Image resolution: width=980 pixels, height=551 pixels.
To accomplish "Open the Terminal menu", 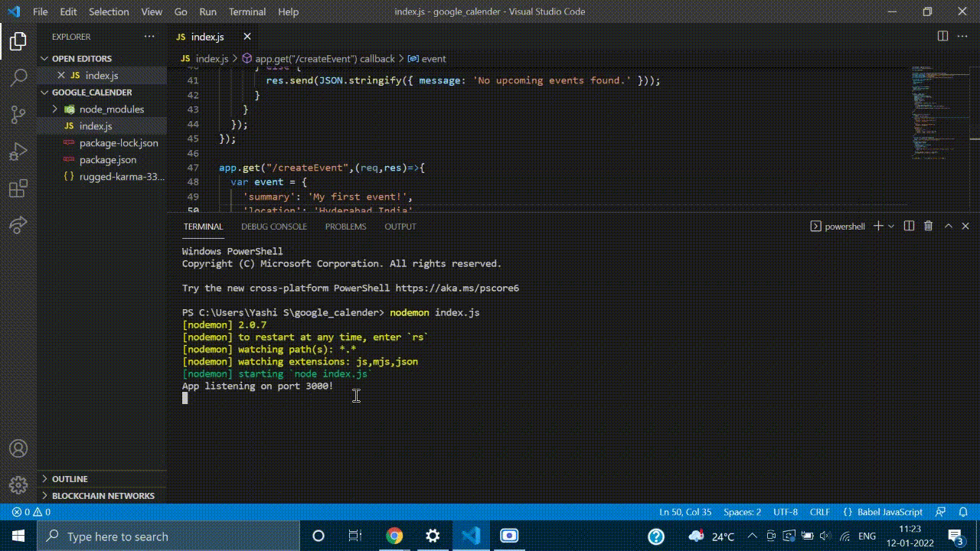I will pos(247,11).
